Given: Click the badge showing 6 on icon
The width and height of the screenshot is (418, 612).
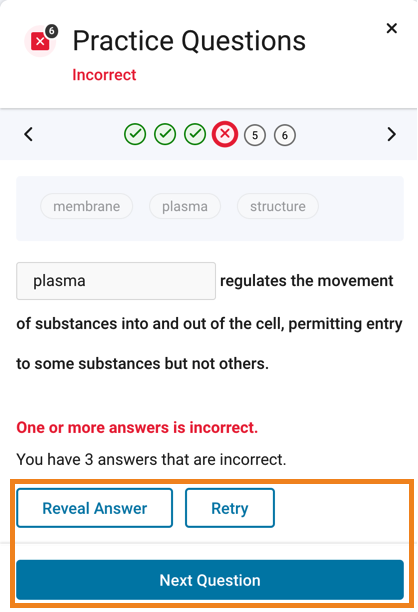Looking at the screenshot, I should coord(52,31).
